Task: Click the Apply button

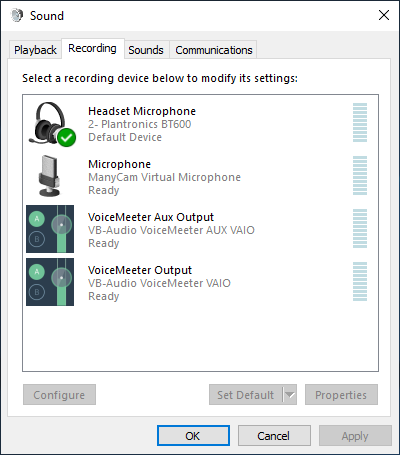Action: point(355,436)
